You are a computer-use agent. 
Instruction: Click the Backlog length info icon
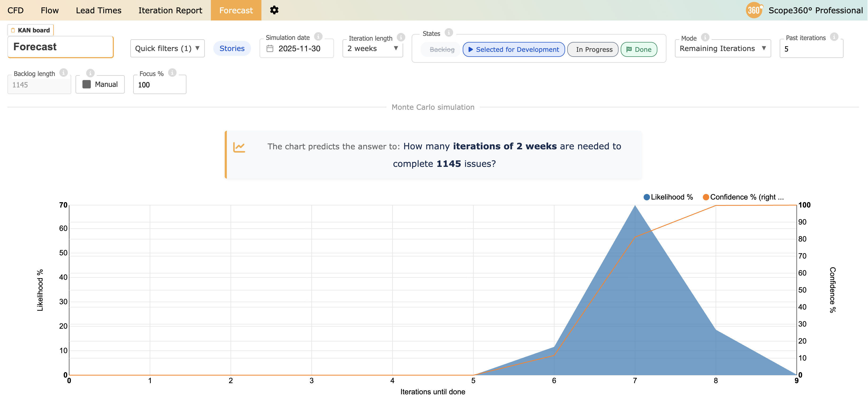[x=63, y=73]
